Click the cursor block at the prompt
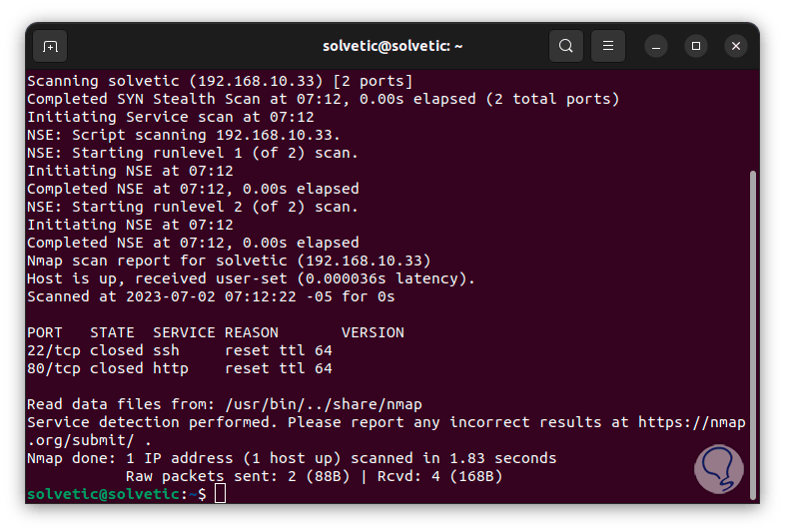Viewport: 785px width, 532px height. click(220, 494)
